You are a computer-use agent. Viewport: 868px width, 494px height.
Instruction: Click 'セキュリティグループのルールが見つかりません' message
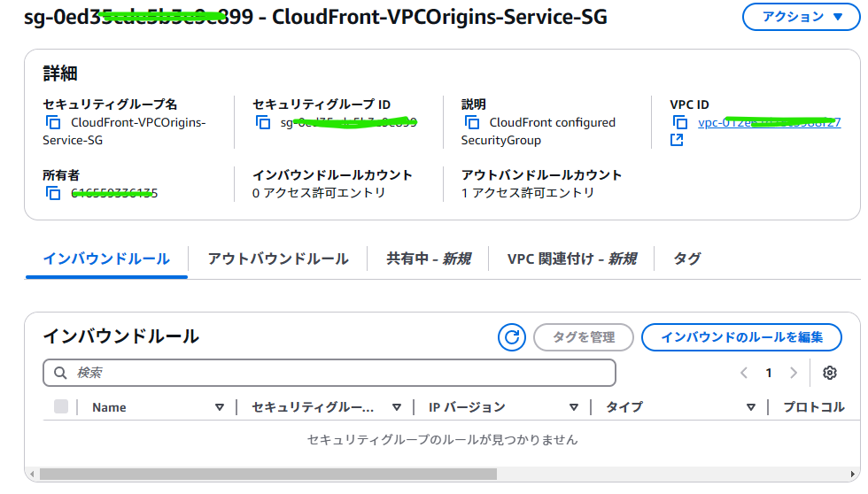[x=442, y=440]
